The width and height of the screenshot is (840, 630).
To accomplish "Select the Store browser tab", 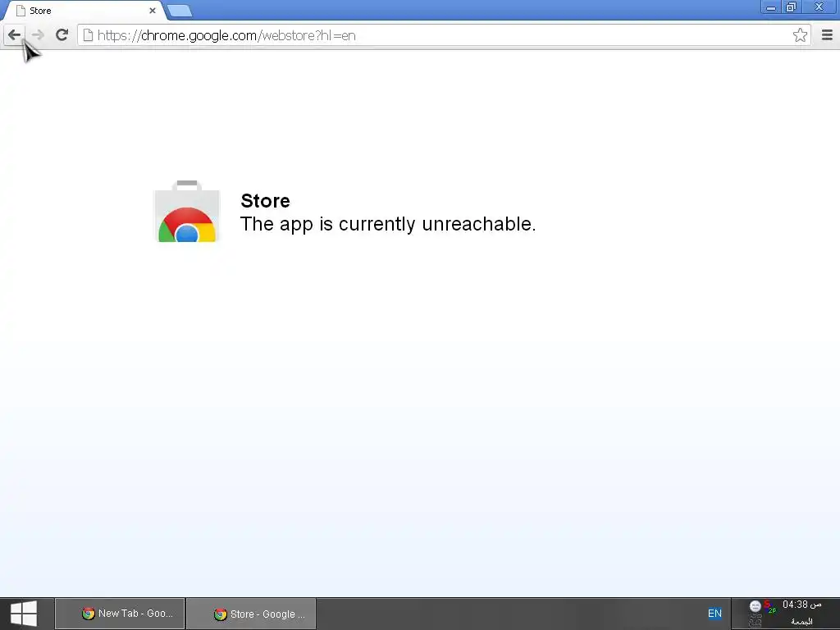I will [x=83, y=11].
